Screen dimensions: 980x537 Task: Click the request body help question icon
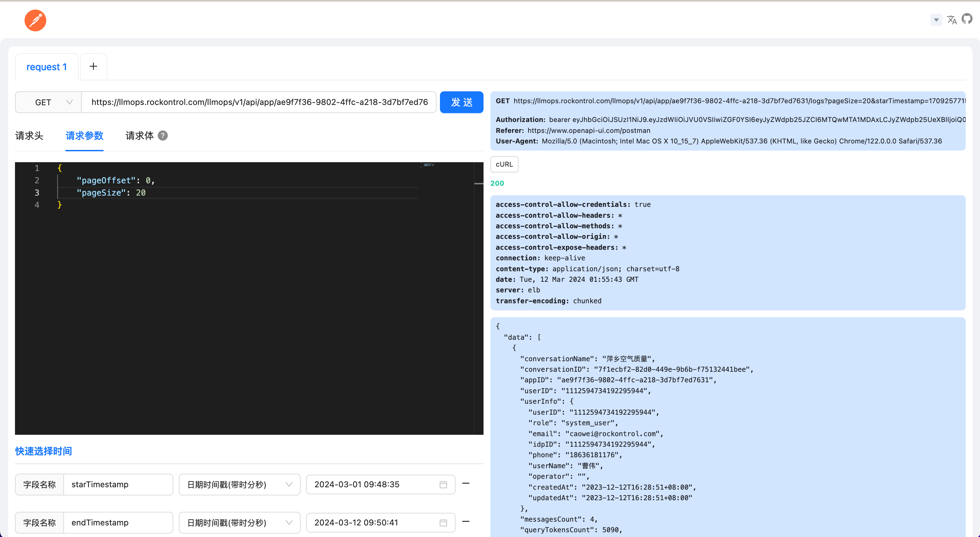163,136
